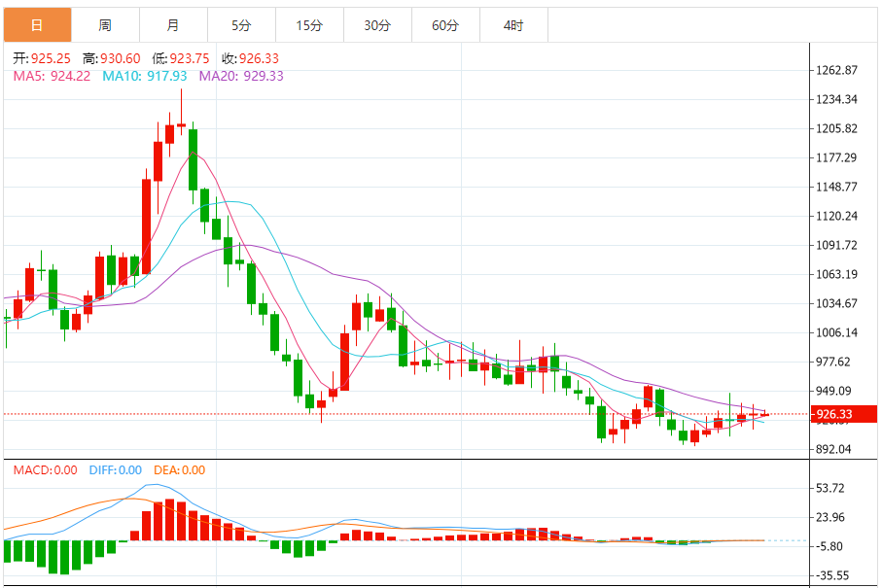Click the DEA:0.00 label
This screenshot has width=882, height=588.
(180, 470)
